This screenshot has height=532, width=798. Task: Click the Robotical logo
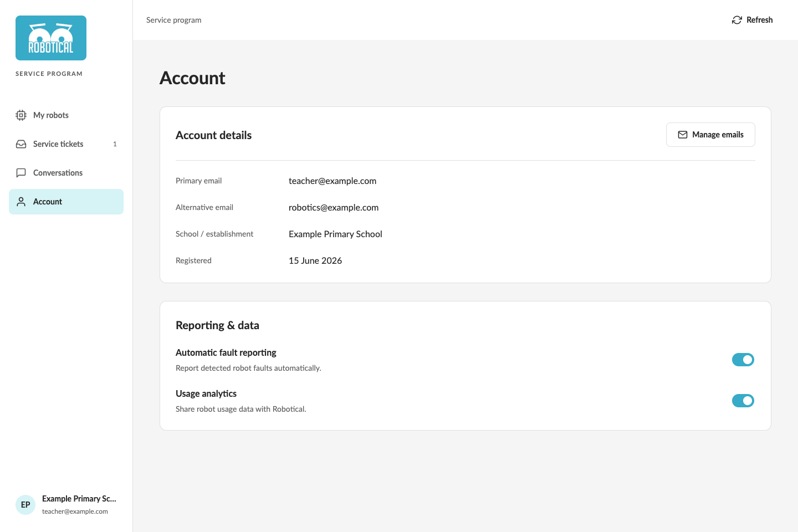click(51, 38)
